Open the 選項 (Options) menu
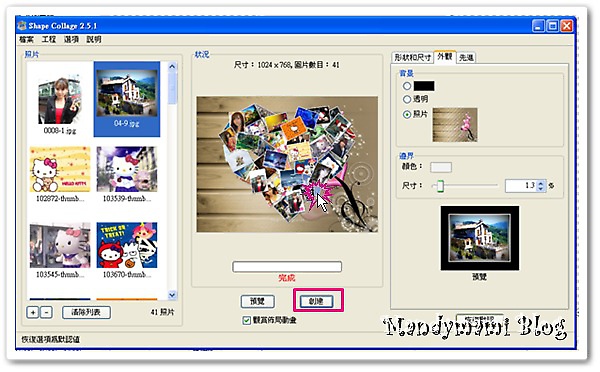Image resolution: width=600 pixels, height=372 pixels. (x=71, y=39)
